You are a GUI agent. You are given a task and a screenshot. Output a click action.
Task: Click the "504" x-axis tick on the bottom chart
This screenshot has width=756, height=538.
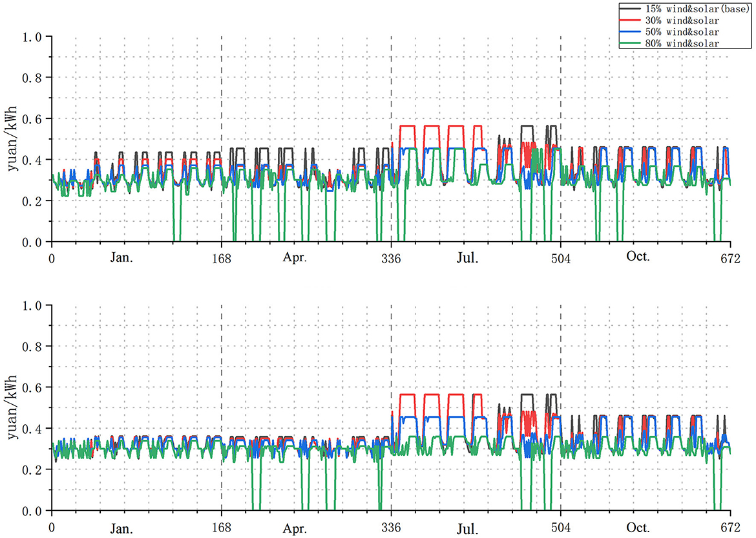pos(561,528)
